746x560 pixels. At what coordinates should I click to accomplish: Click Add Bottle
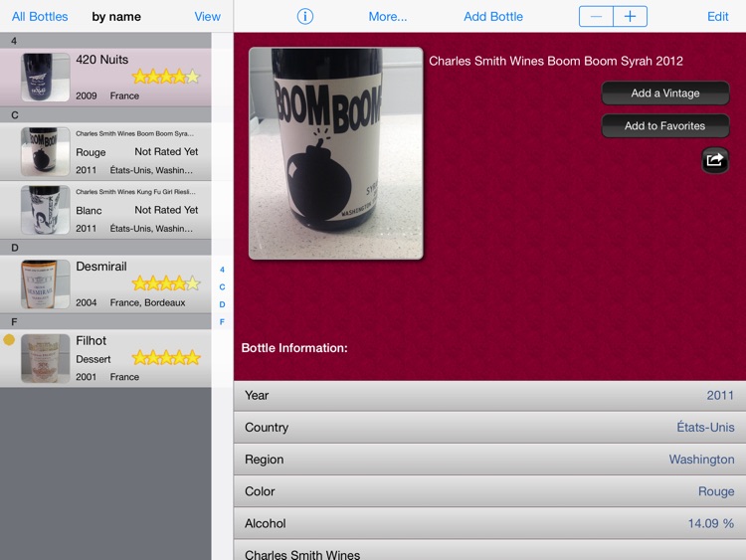coord(493,17)
